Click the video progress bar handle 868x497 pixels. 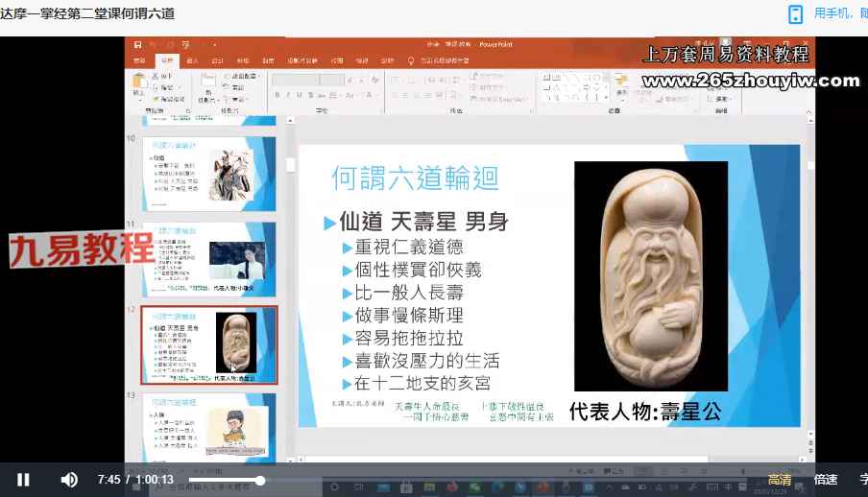(260, 480)
